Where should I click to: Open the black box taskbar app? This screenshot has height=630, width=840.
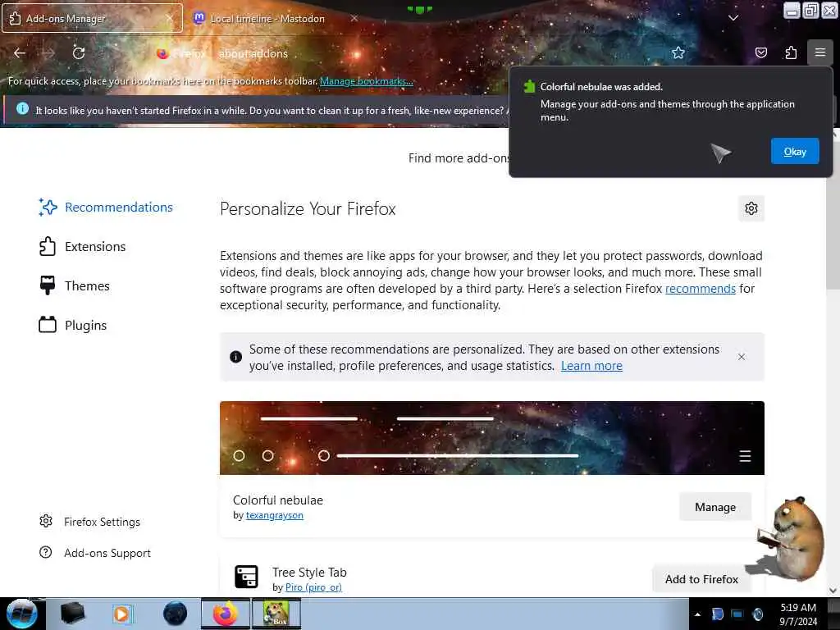pos(73,614)
